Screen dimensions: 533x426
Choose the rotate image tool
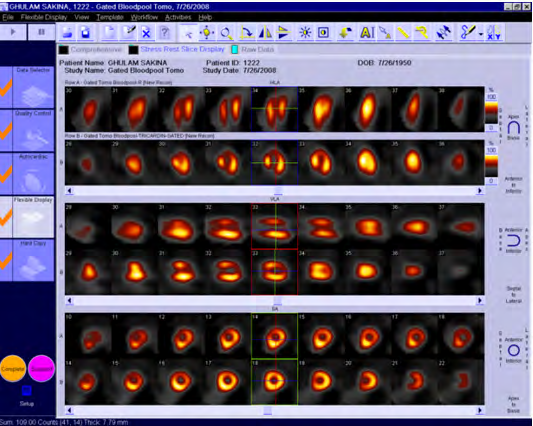[246, 33]
